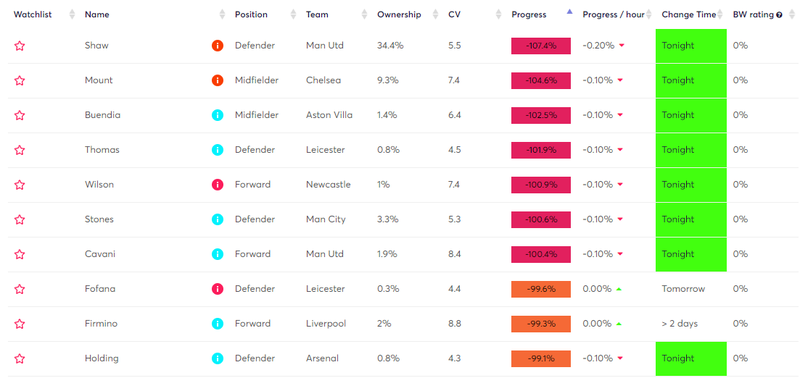Open the orange info icon next to Shaw
This screenshot has width=800, height=378.
pos(217,46)
